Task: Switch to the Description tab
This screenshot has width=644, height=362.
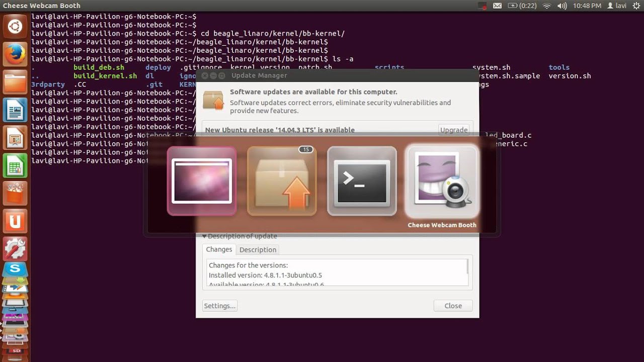Action: [x=258, y=249]
